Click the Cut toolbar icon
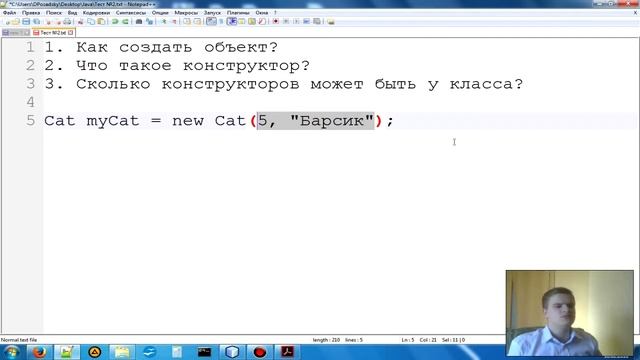640x360 pixels. (x=80, y=21)
